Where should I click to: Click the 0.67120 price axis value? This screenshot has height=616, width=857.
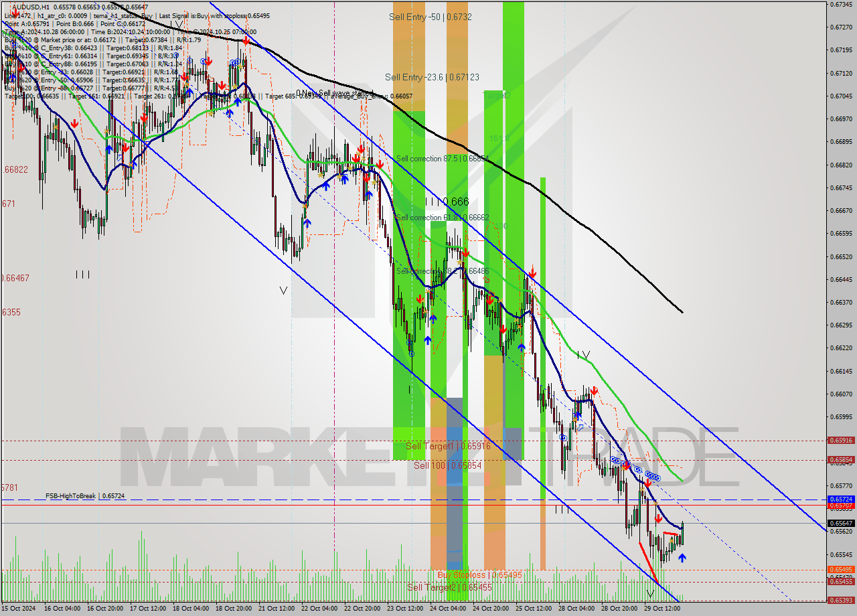pos(841,73)
